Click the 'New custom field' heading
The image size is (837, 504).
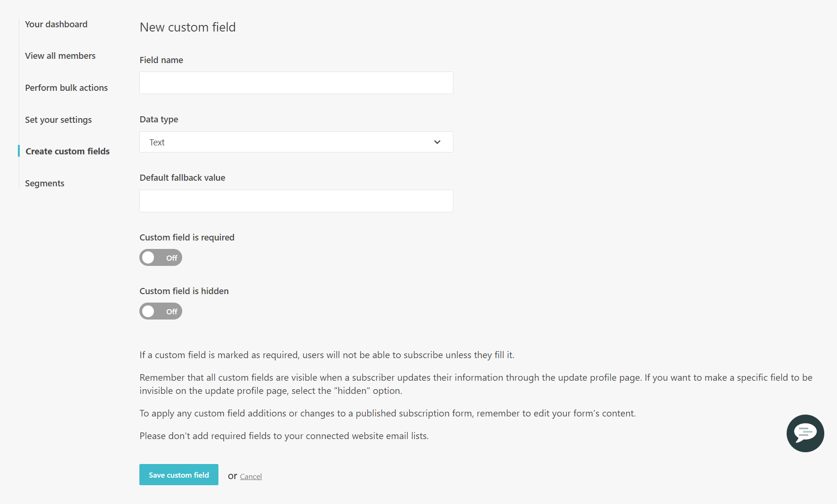pyautogui.click(x=187, y=27)
